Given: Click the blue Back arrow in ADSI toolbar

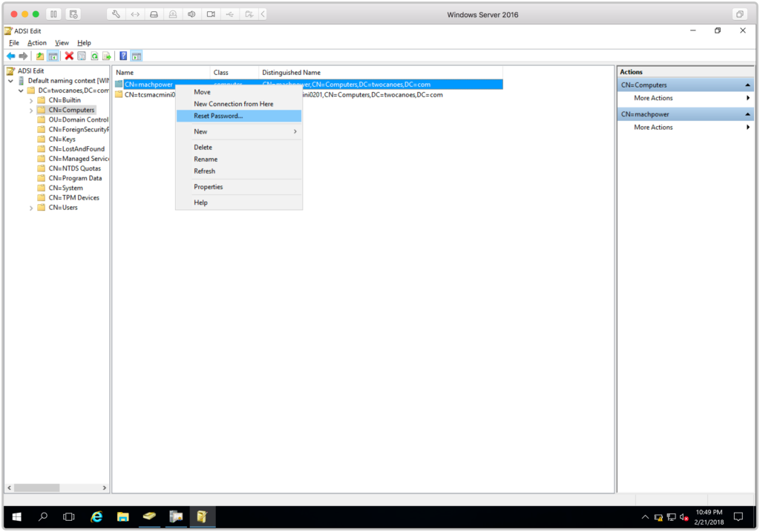Looking at the screenshot, I should click(10, 56).
